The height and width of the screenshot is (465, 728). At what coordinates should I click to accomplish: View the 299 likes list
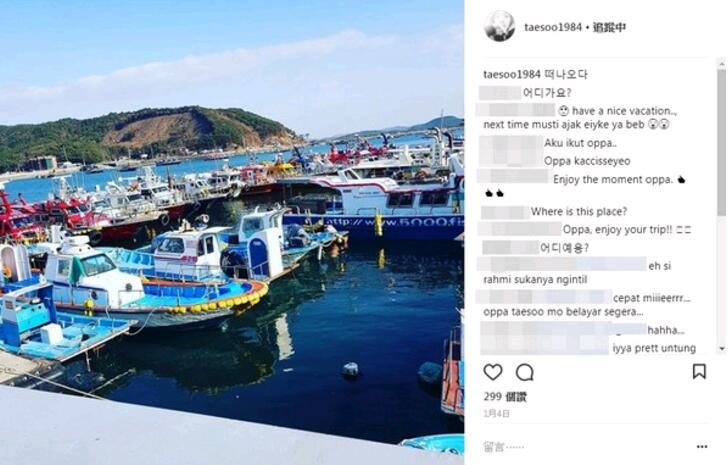(505, 397)
